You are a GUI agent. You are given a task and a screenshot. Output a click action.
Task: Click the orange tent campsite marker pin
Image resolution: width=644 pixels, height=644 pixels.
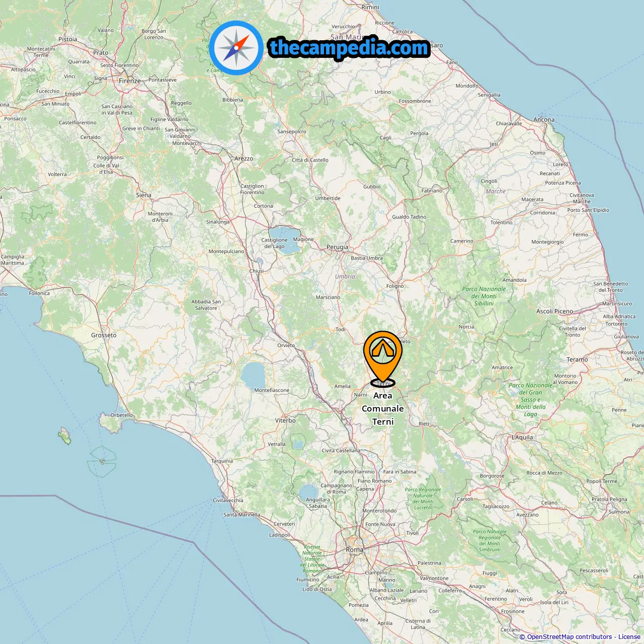click(383, 357)
